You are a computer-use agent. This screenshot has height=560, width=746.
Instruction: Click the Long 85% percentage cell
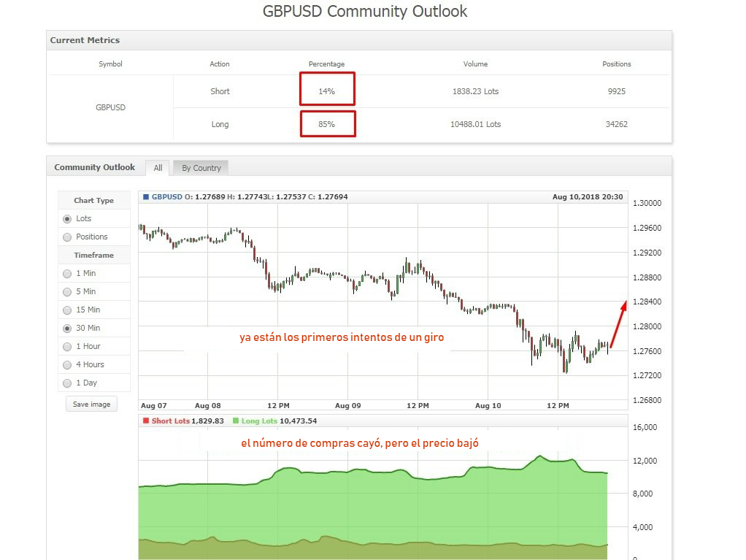327,124
